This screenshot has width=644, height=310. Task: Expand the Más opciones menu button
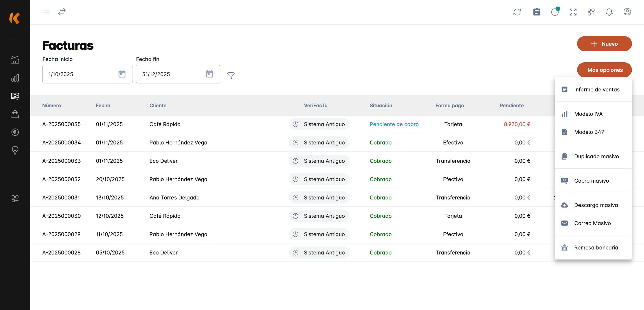coord(604,70)
